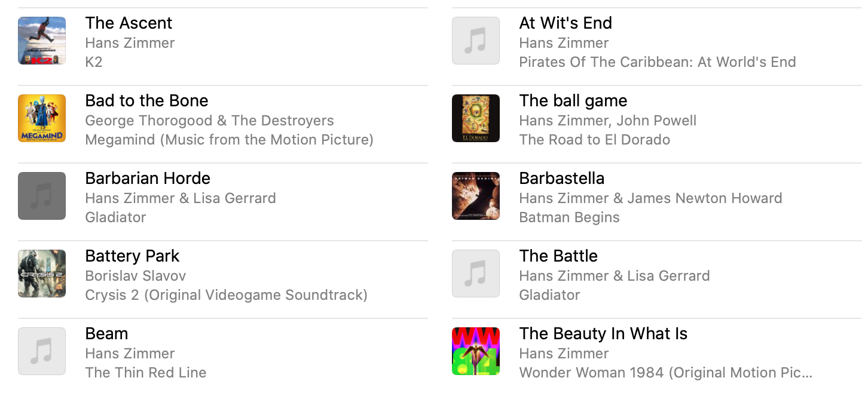Select the track Barbastella
868x393 pixels.
561,178
